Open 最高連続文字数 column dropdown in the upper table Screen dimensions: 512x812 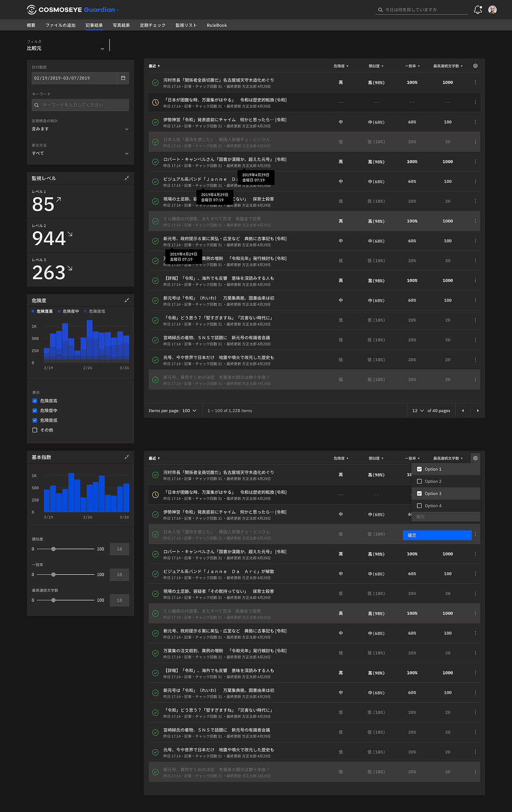[448, 66]
